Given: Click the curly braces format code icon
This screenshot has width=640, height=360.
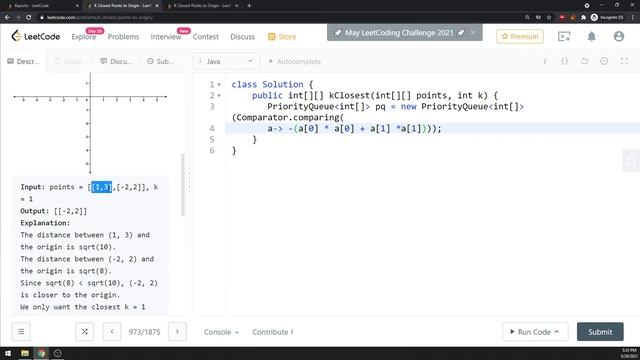Looking at the screenshot, I should (x=564, y=61).
